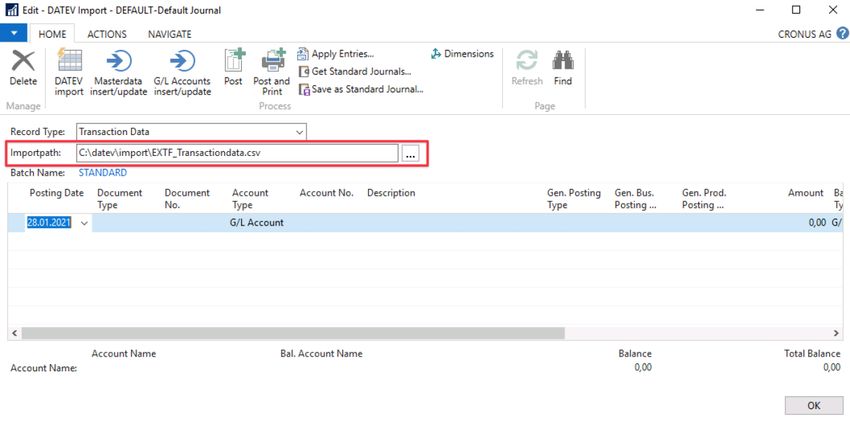Click the Account No. column header

[x=326, y=193]
